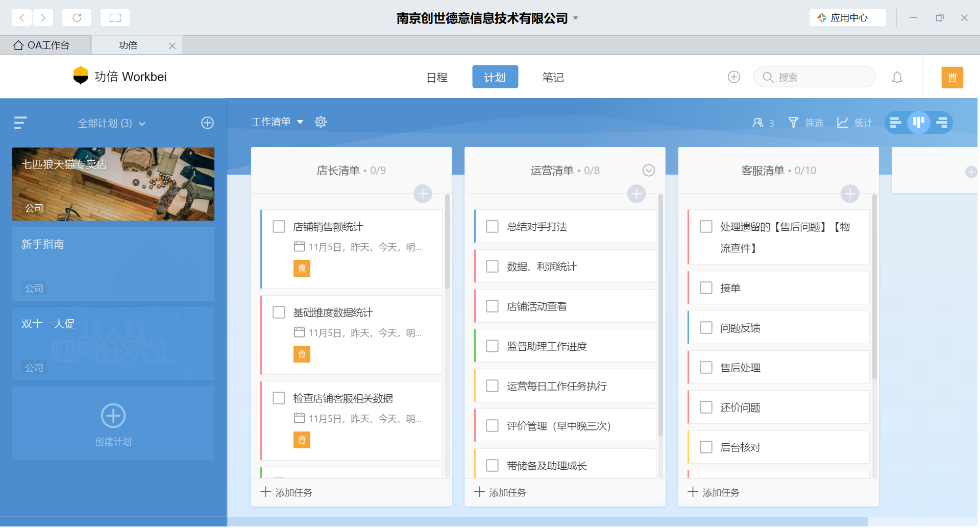Open the 应用中心 app center
Image resolution: width=980 pixels, height=528 pixels.
click(847, 18)
